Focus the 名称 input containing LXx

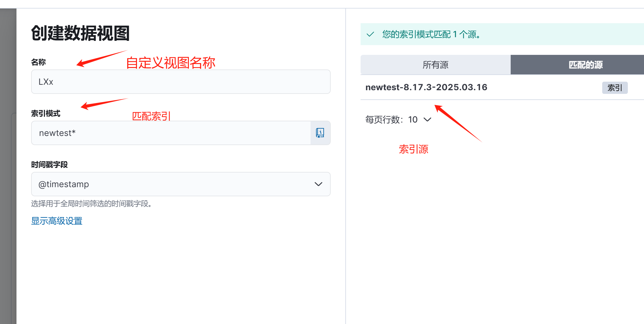point(181,82)
